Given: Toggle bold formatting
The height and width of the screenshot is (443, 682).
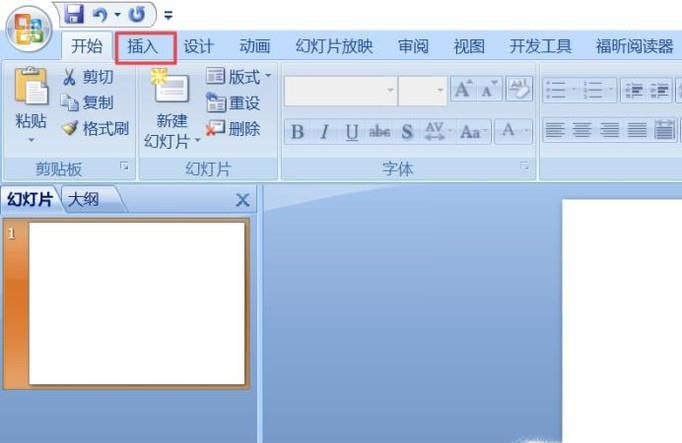Looking at the screenshot, I should [x=298, y=132].
